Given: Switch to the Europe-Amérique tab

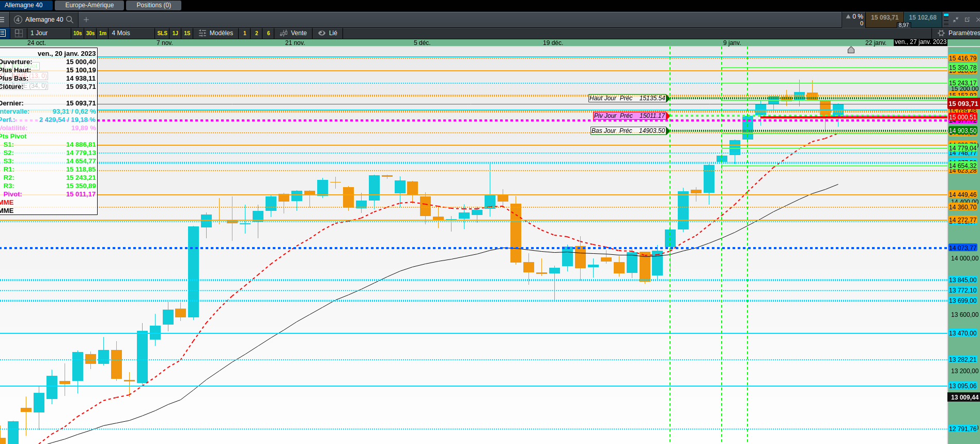Looking at the screenshot, I should point(89,5).
